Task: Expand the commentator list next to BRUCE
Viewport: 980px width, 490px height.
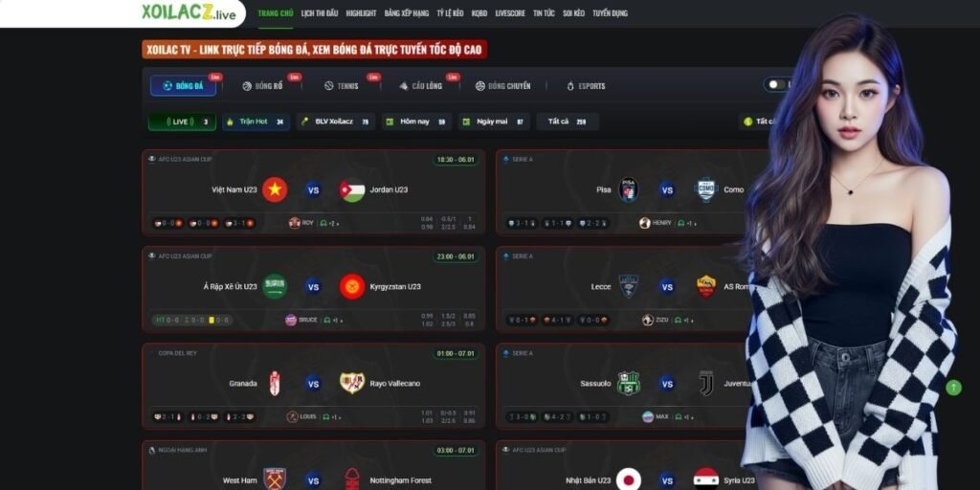Action: click(x=332, y=320)
